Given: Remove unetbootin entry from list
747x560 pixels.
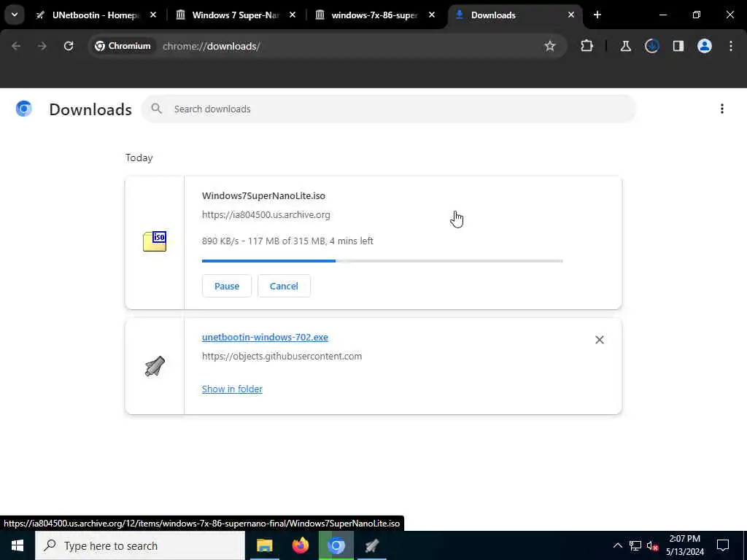Looking at the screenshot, I should pyautogui.click(x=600, y=340).
